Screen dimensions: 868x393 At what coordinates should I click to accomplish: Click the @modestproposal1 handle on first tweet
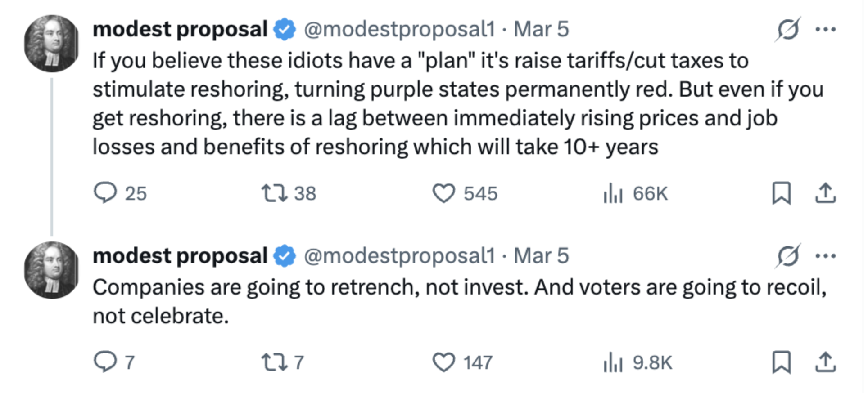399,29
